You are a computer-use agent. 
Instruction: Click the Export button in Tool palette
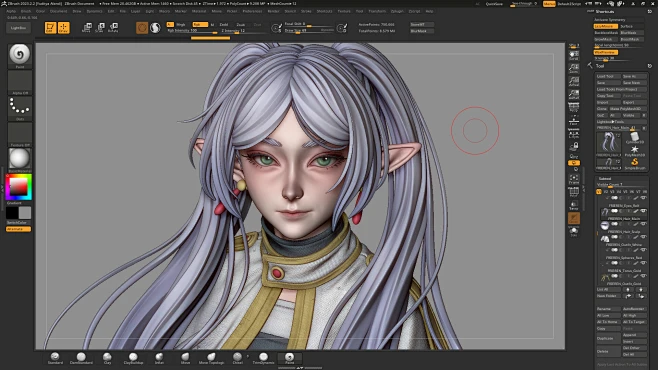click(634, 102)
